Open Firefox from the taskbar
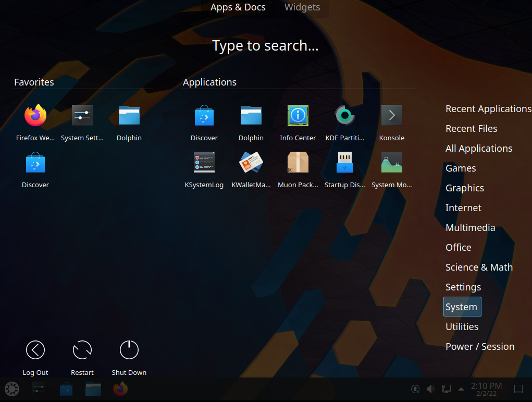 tap(120, 389)
